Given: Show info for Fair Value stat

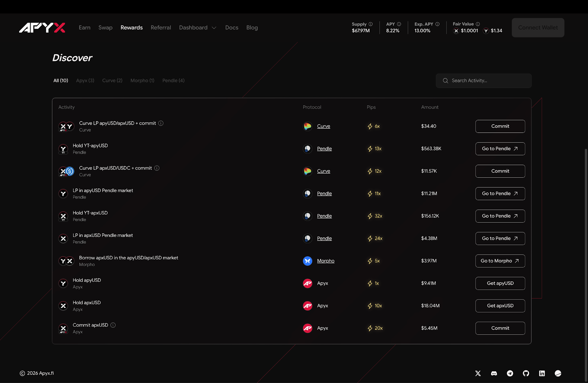Looking at the screenshot, I should (478, 24).
